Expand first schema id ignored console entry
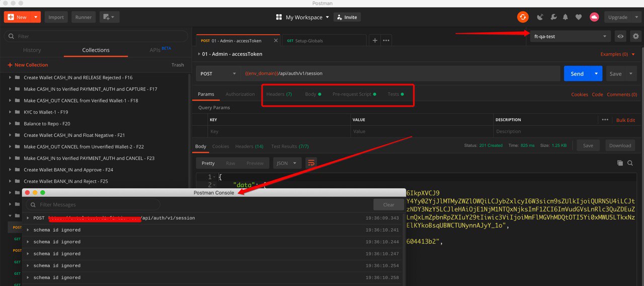Image resolution: width=644 pixels, height=286 pixels. pyautogui.click(x=28, y=230)
